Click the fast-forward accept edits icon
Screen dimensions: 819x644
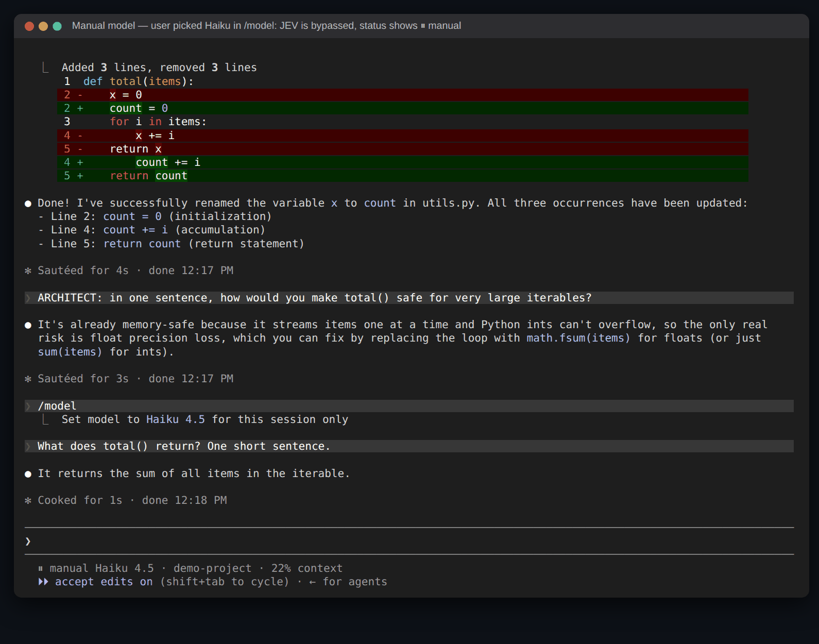(x=43, y=582)
